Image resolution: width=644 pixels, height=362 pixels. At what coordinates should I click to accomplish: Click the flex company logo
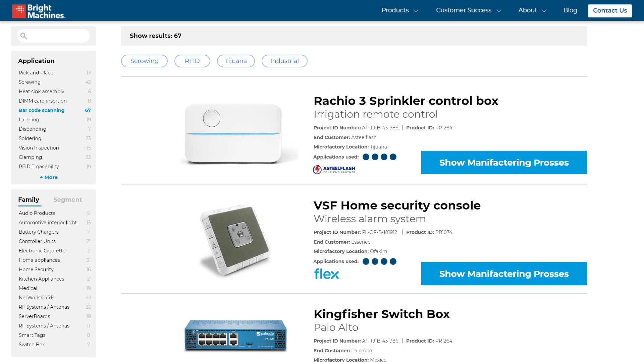point(327,274)
